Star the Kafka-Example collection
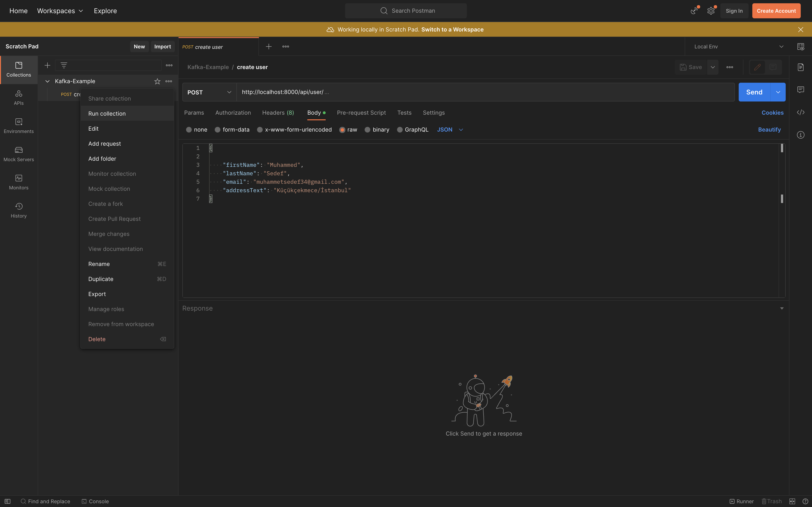Screen dimensions: 812x507 tap(157, 81)
